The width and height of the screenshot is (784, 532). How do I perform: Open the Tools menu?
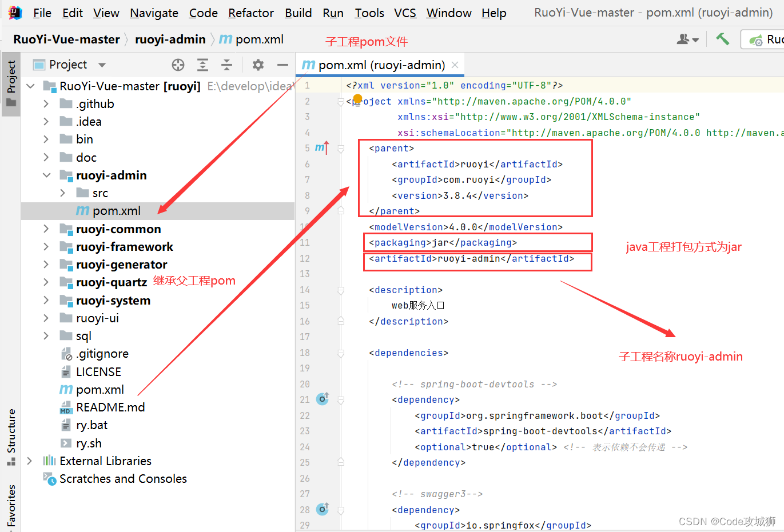[369, 13]
